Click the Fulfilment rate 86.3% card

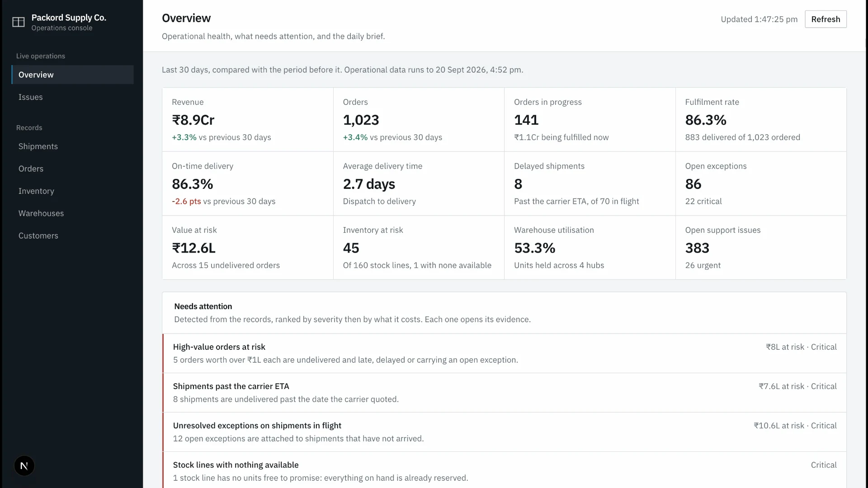[x=761, y=120]
